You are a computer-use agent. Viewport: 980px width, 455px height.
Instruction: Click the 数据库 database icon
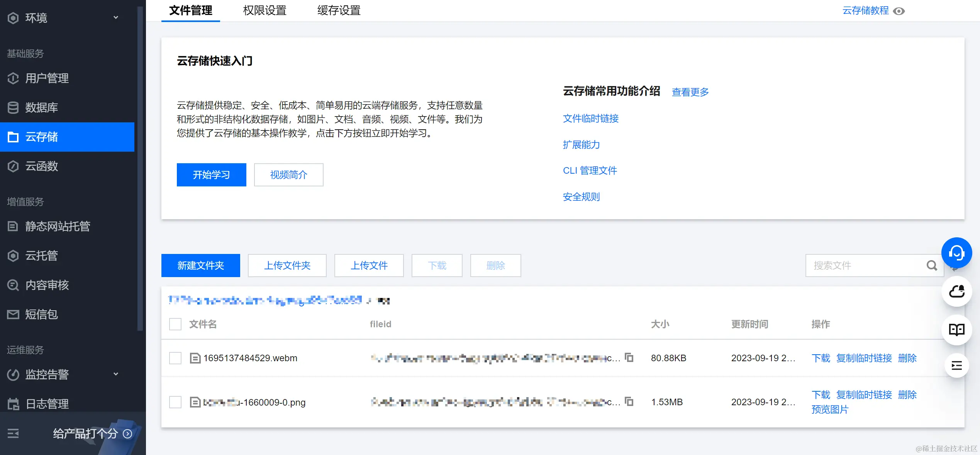(x=13, y=108)
